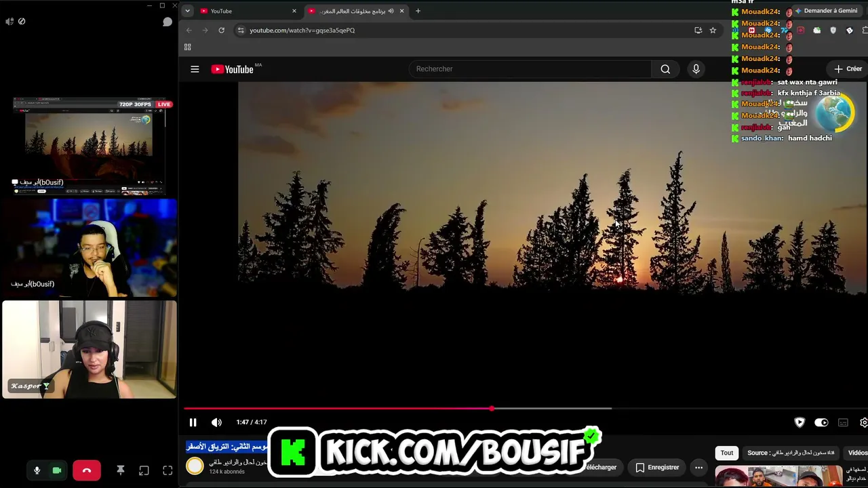
Task: Close the first YouTube tab
Action: [x=294, y=11]
